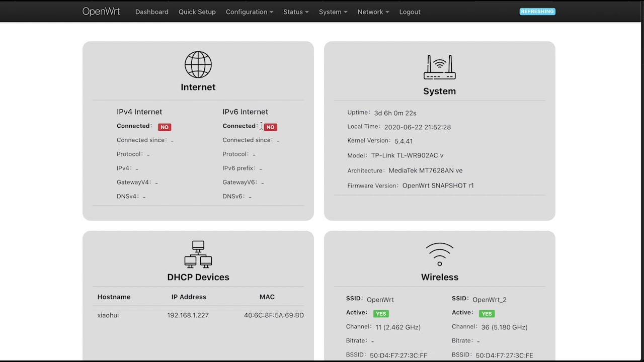This screenshot has height=362, width=644.
Task: Select hostname xiaohui in DHCP table
Action: (x=108, y=315)
